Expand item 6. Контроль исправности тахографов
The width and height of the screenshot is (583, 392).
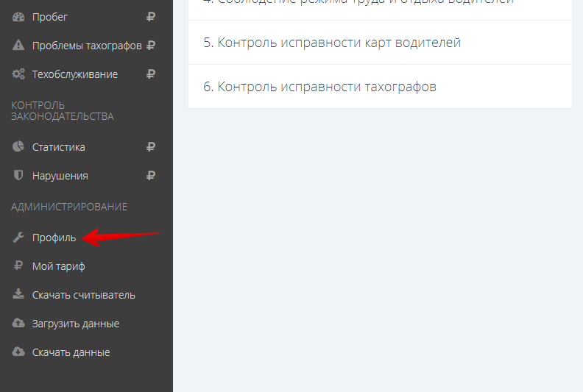[x=380, y=87]
